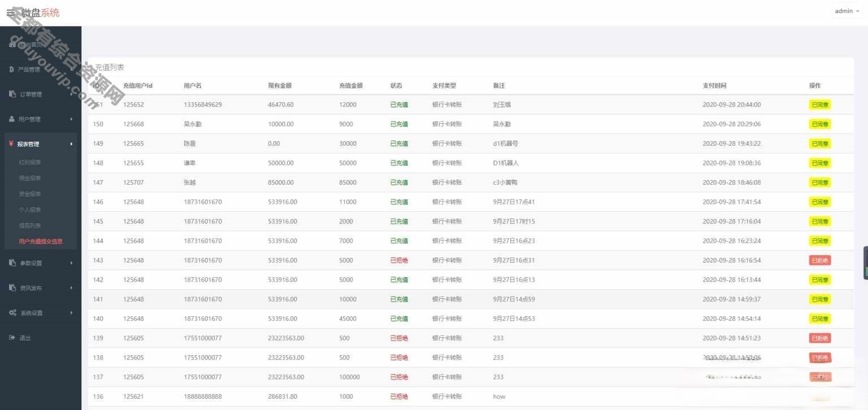Viewport: 868px width, 410px height.
Task: Click the 备注 column header
Action: (499, 86)
